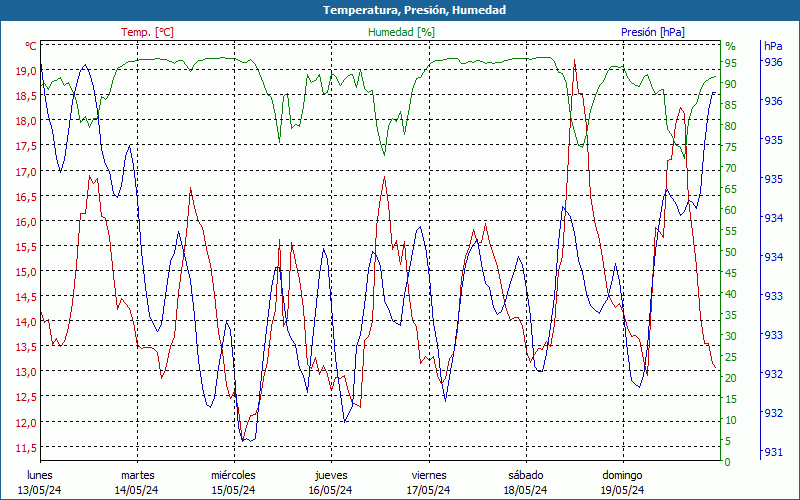Click the 12,5 temperature axis value
Screen dimensions: 800x500
coord(26,397)
